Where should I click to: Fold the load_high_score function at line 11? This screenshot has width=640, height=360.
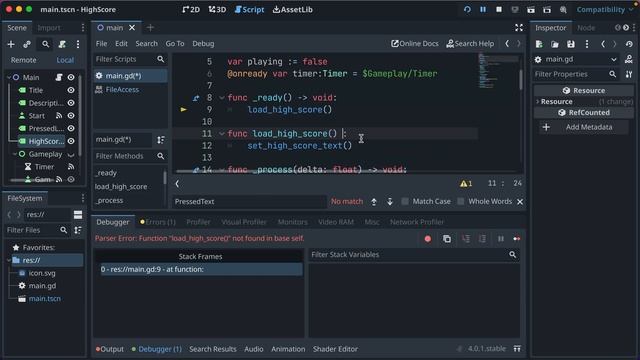pos(222,133)
